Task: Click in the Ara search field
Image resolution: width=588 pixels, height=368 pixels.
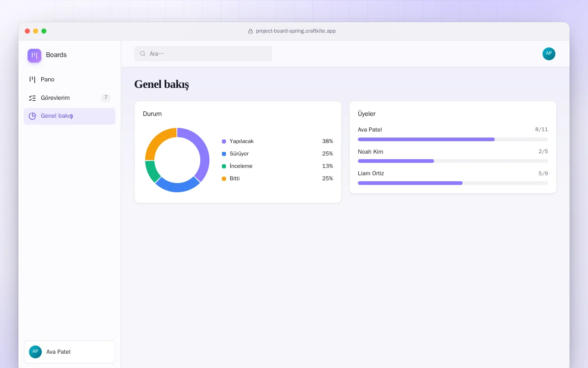Action: click(203, 54)
